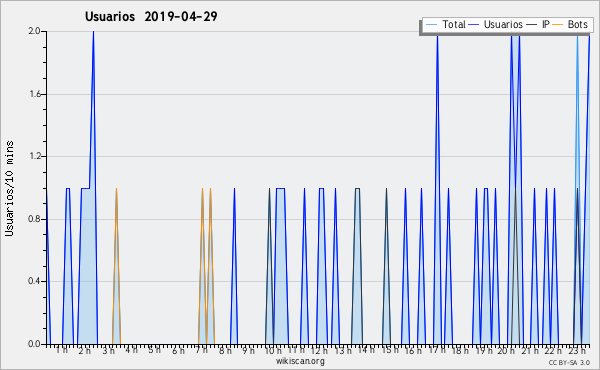Click the "21 h" x-axis label
The width and height of the screenshot is (600, 370).
(x=530, y=350)
